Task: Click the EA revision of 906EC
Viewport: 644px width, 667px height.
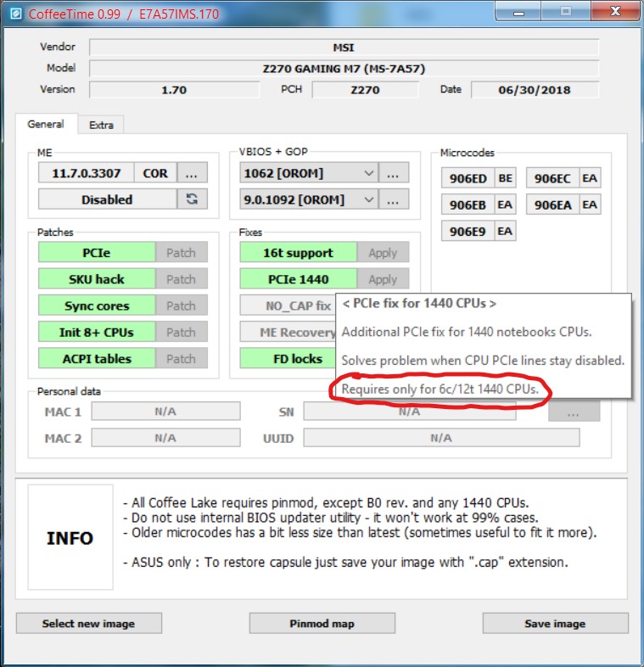Action: pyautogui.click(x=590, y=178)
